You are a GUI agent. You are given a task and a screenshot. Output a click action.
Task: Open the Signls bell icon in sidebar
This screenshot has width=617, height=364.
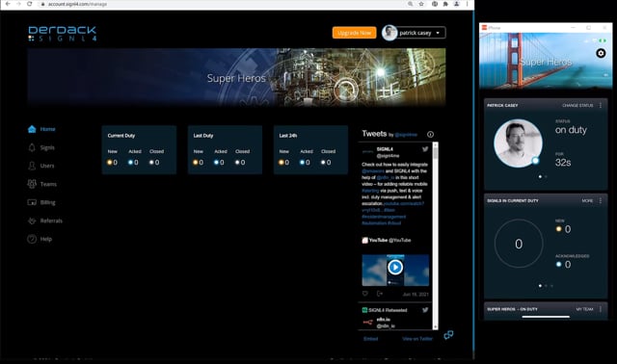click(x=32, y=147)
